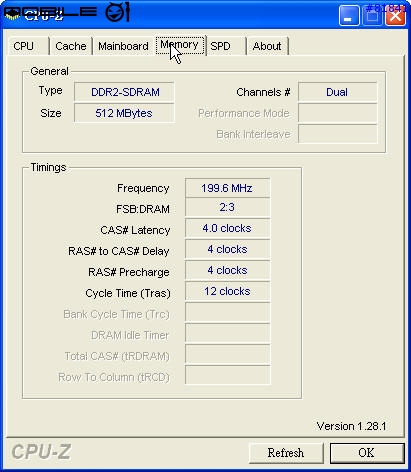Switch to the SPD tab
The height and width of the screenshot is (472, 411).
(x=227, y=46)
